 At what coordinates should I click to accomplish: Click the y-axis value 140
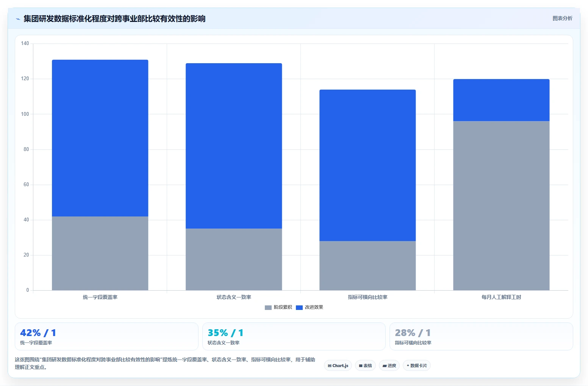25,44
